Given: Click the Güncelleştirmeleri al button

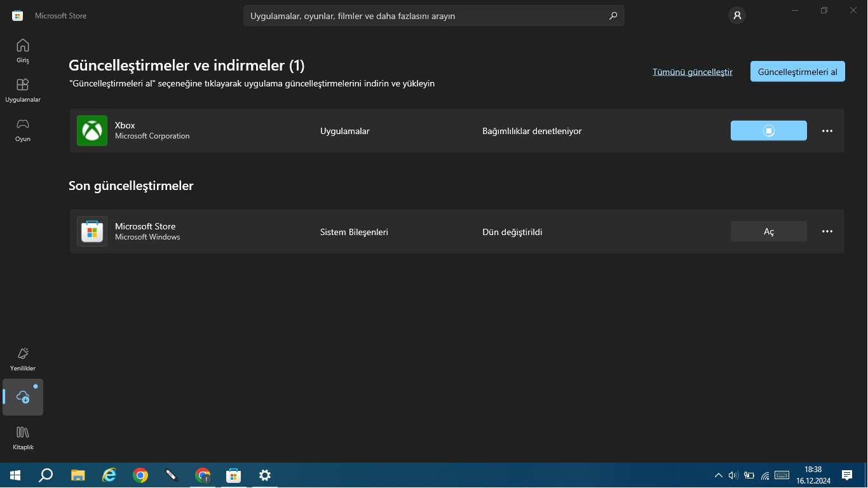Looking at the screenshot, I should click(x=797, y=72).
